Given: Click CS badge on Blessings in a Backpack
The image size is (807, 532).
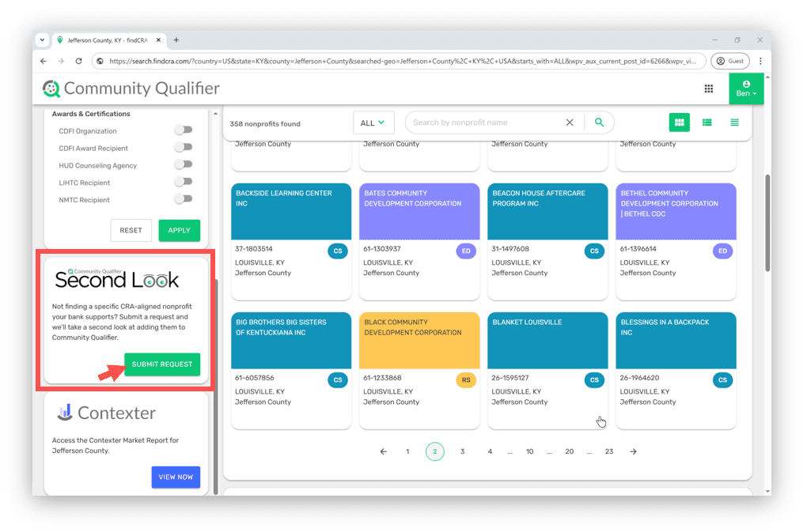Looking at the screenshot, I should coord(722,380).
